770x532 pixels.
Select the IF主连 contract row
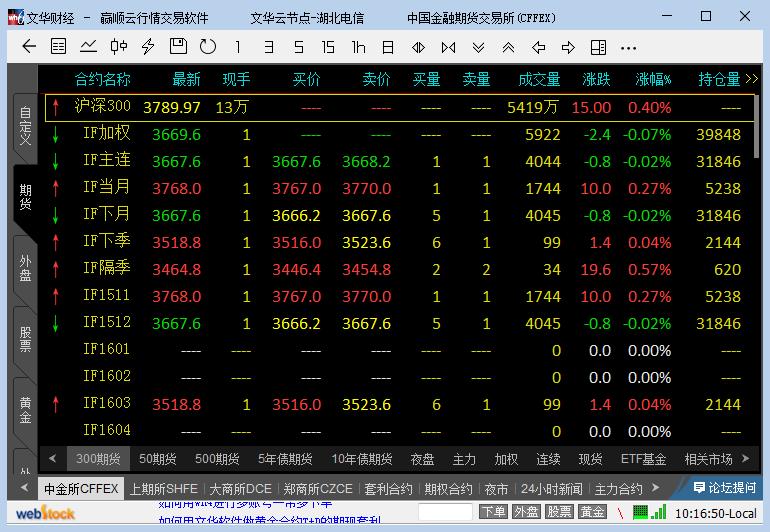[x=106, y=160]
